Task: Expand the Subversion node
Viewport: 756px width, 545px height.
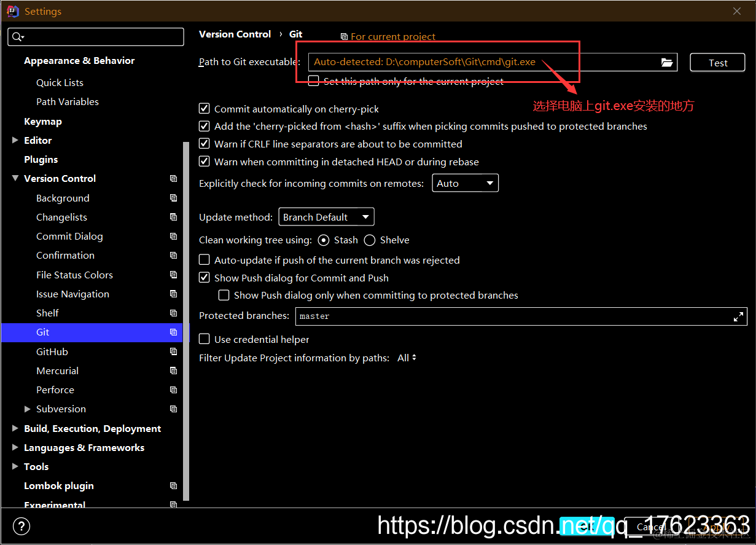Action: (x=27, y=409)
